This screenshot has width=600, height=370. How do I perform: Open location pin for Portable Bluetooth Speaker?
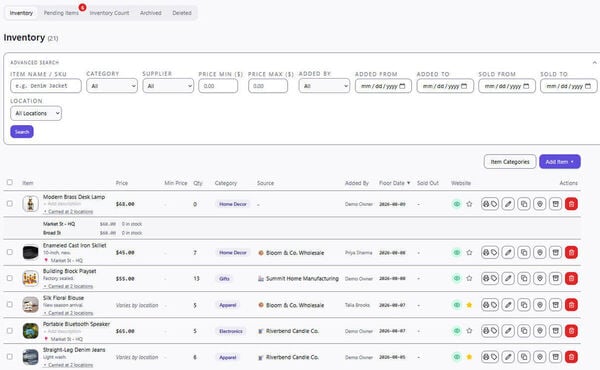(x=540, y=331)
